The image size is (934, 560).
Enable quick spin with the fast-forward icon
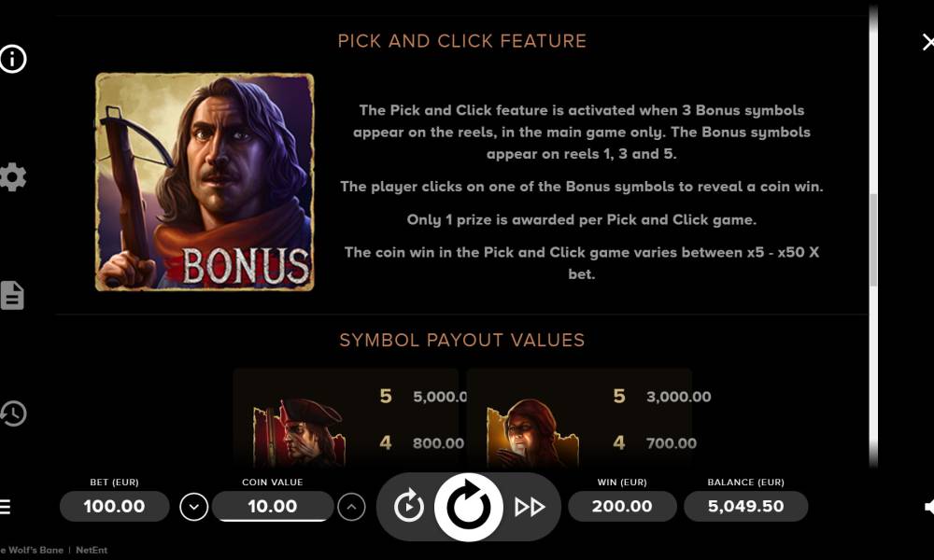(x=530, y=507)
